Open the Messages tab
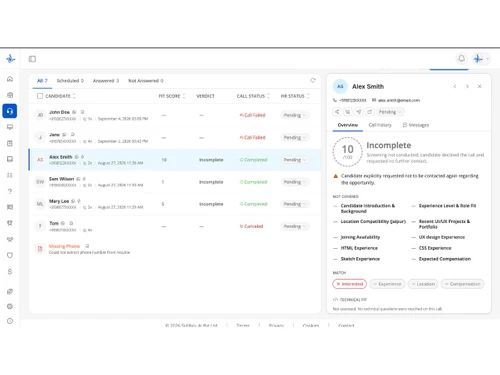Viewport: 500px width, 375px height. point(416,125)
